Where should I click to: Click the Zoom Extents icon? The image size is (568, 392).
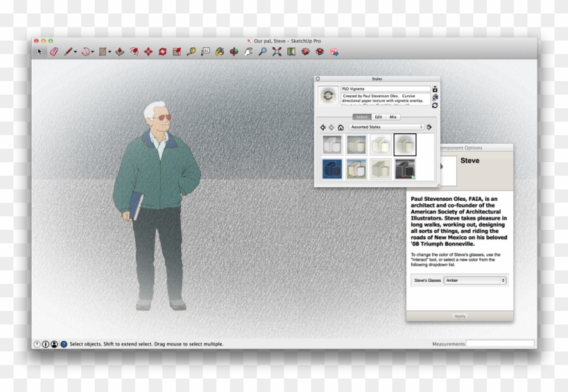[277, 50]
